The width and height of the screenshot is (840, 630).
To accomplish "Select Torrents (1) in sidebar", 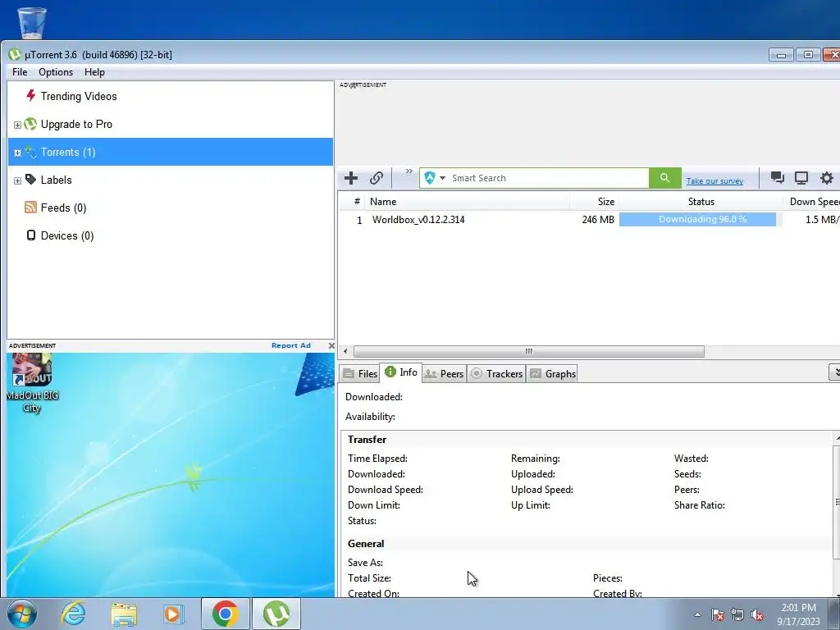I will [171, 152].
